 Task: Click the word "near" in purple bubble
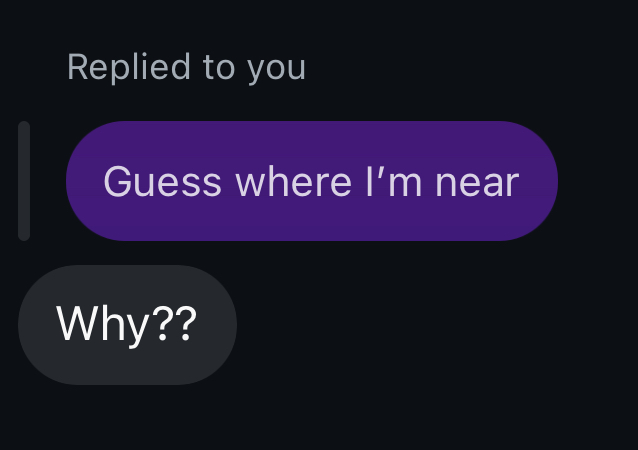point(477,183)
